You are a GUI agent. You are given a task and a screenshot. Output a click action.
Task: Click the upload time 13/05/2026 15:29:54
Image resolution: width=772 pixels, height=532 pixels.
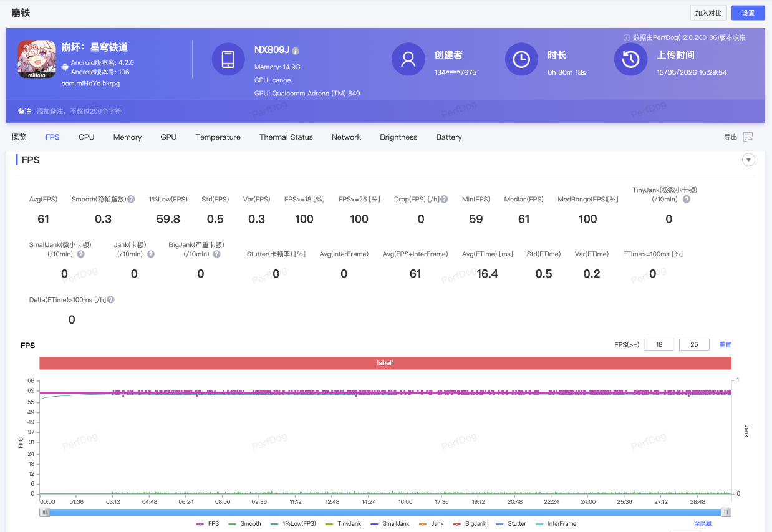pos(692,72)
